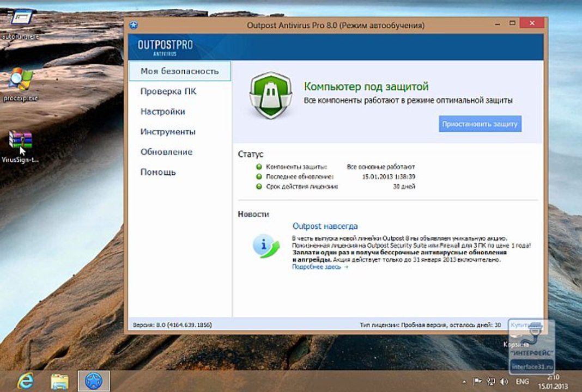The image size is (582, 392).
Task: Select the Моя безопасность section
Action: (x=180, y=71)
